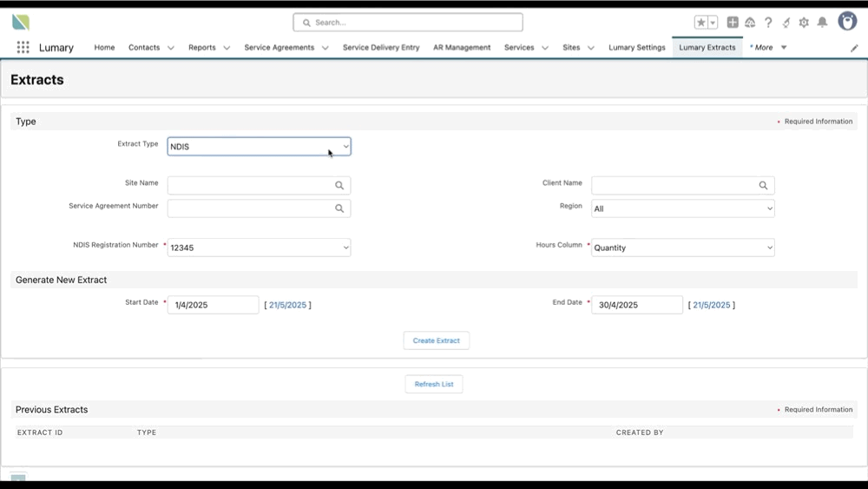Click the 21/5/2025 link beside End Date
The height and width of the screenshot is (489, 868).
click(x=712, y=305)
